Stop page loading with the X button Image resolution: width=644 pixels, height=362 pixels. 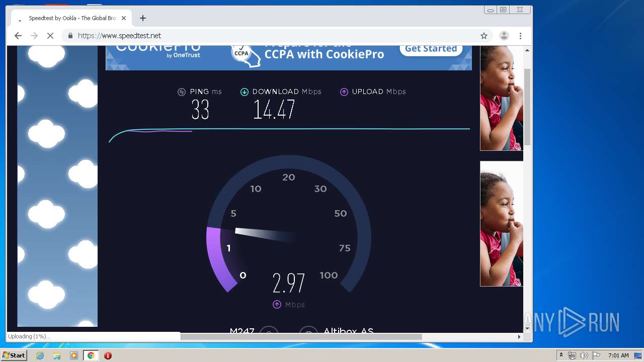(50, 36)
